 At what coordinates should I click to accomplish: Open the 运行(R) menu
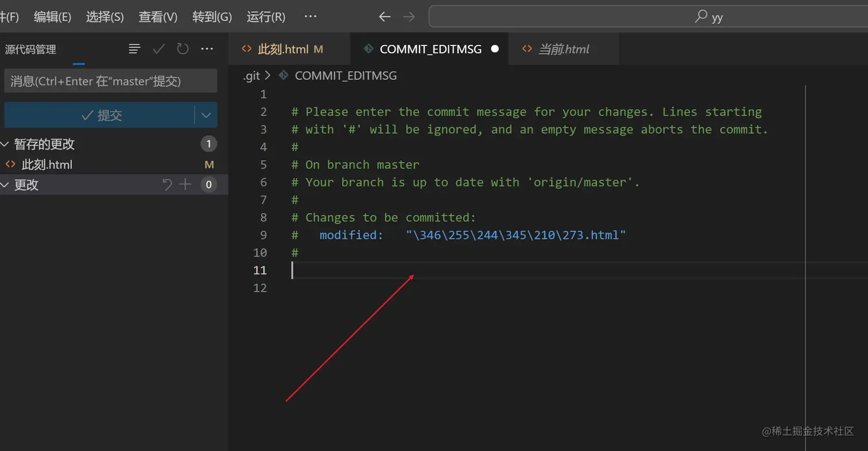coord(266,17)
